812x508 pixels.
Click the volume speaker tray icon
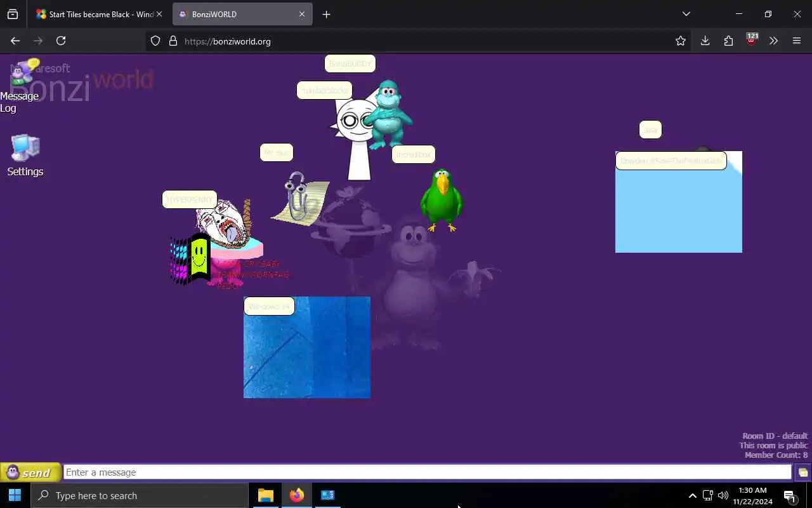[x=723, y=495]
